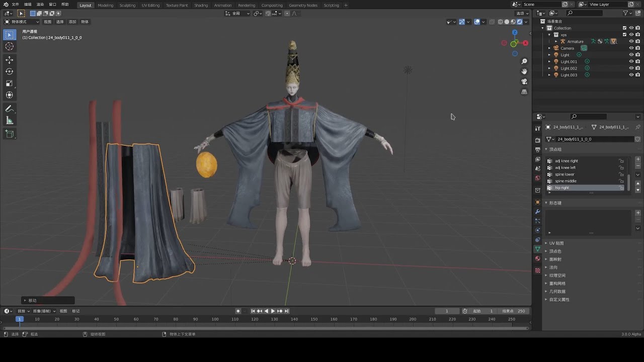The height and width of the screenshot is (362, 644).
Task: Disable Light.001 in renders
Action: pyautogui.click(x=637, y=62)
